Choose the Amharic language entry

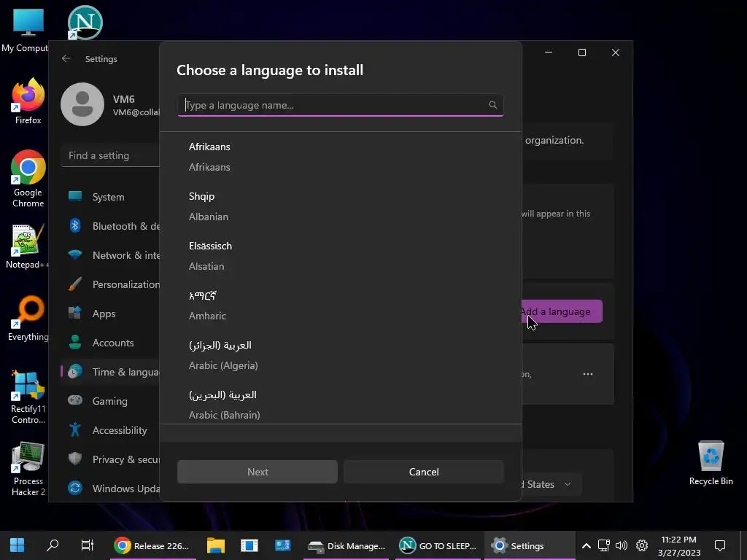click(x=341, y=306)
